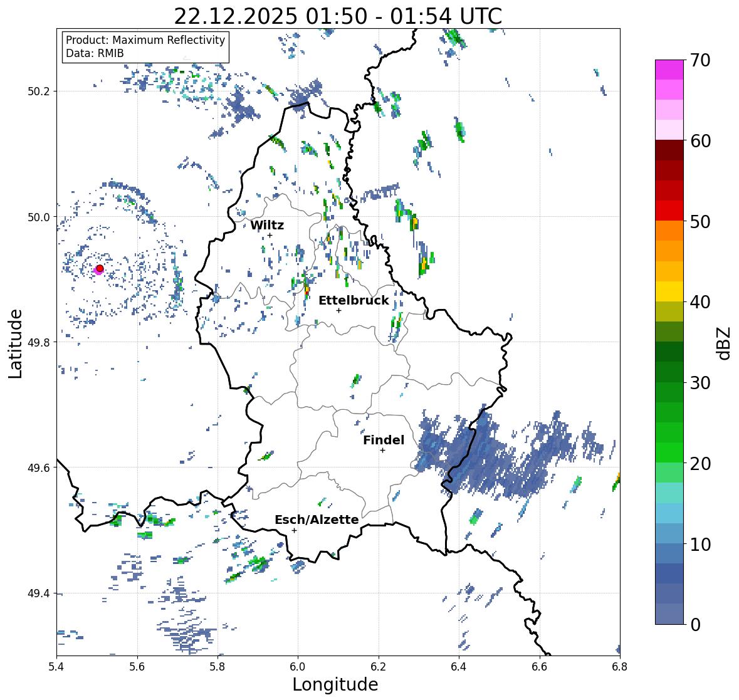Click the 6.0 longitude tick label
739x700 pixels.
point(298,667)
